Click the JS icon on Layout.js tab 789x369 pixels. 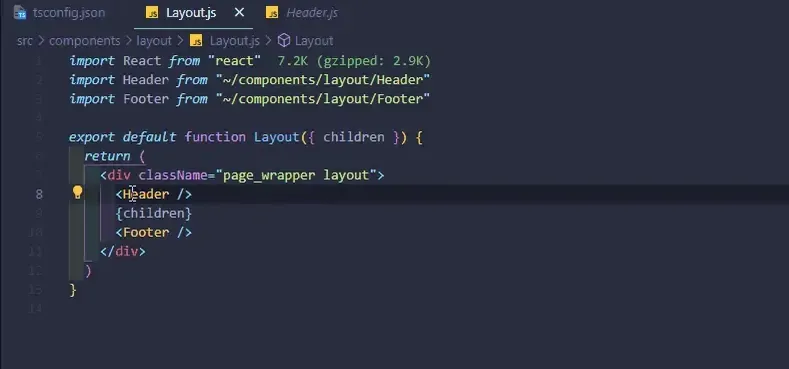[x=152, y=13]
